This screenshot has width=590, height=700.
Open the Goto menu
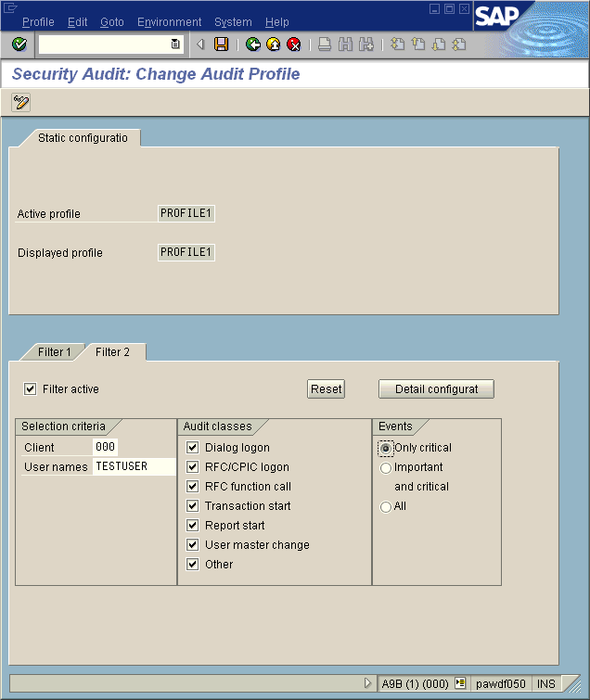(111, 22)
